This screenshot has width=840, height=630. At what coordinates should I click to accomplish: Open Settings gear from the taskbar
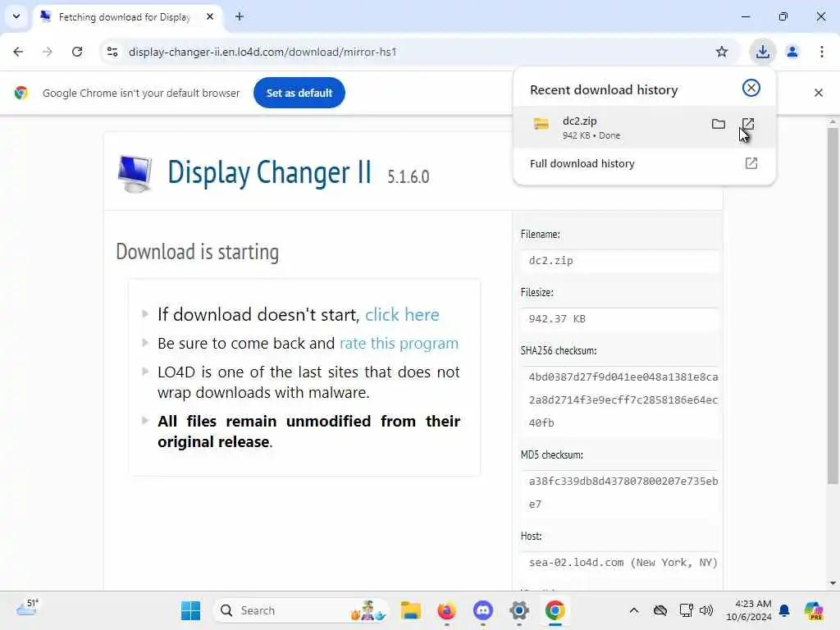point(519,610)
